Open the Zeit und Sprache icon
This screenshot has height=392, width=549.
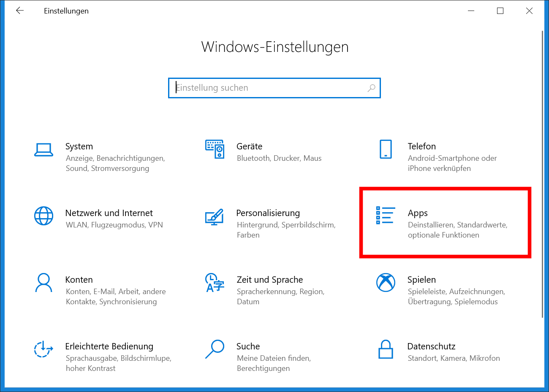coord(215,283)
